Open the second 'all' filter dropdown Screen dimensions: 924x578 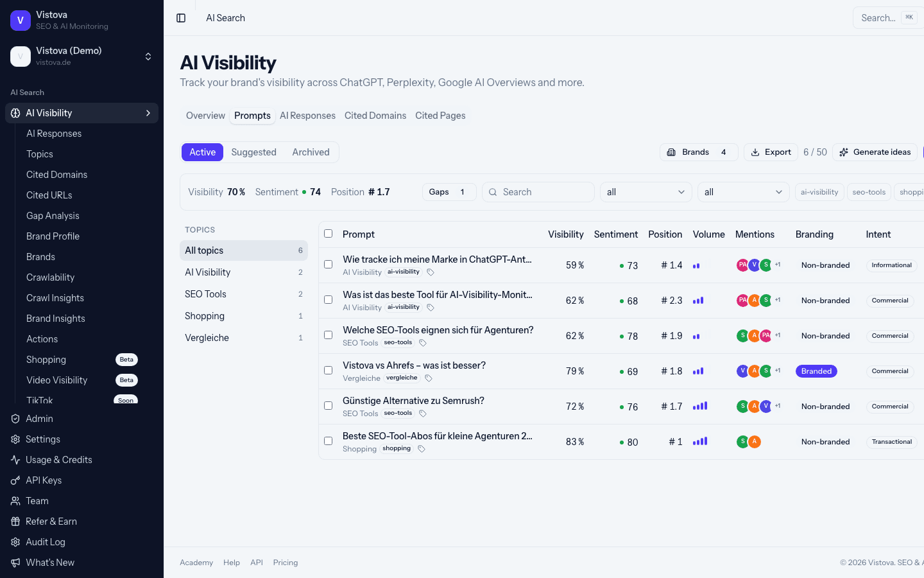click(744, 192)
